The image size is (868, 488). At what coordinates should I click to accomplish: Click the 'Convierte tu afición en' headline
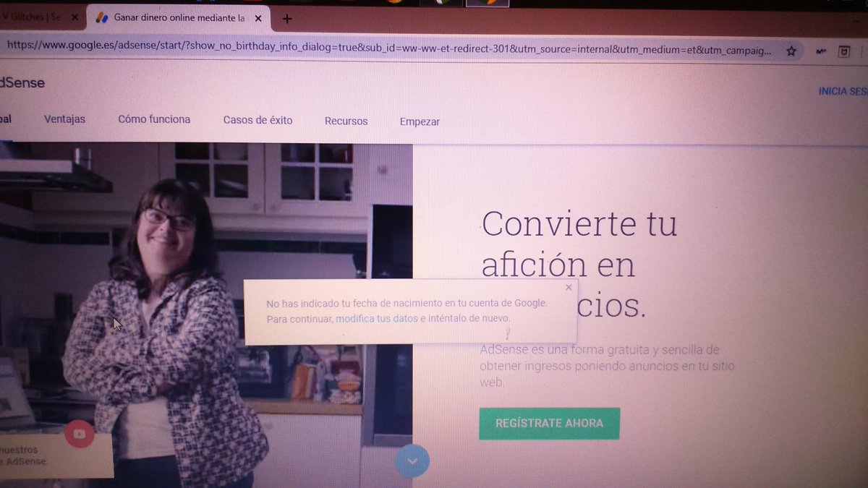(579, 264)
